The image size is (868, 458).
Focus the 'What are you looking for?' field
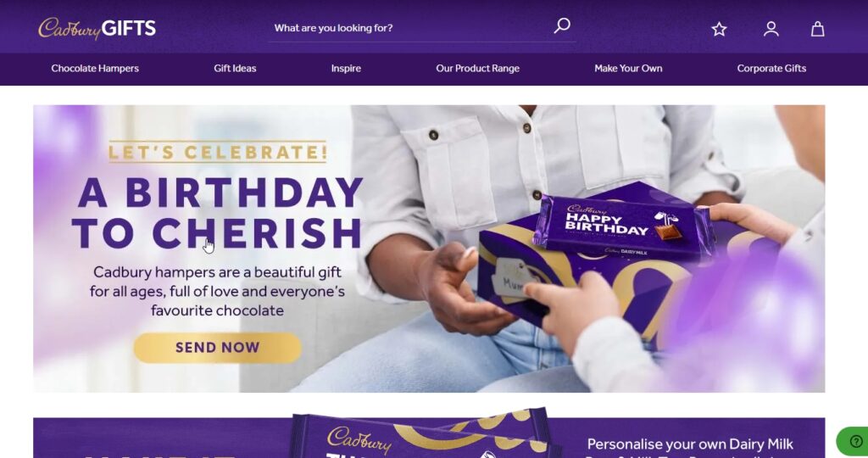[x=409, y=28]
